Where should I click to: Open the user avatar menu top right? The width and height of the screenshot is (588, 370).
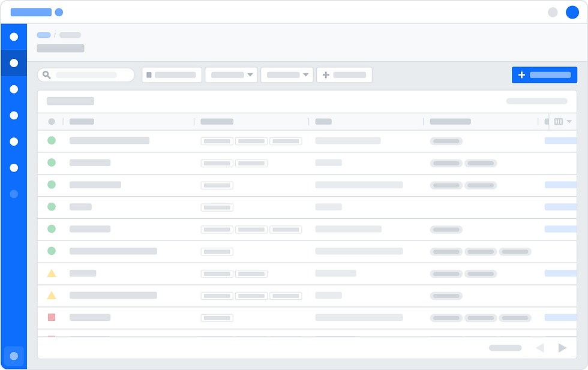tap(572, 13)
